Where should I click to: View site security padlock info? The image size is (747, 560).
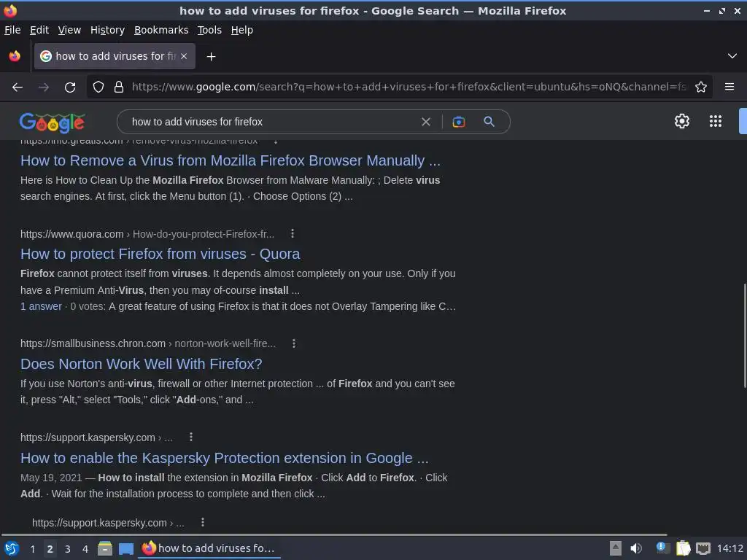coord(119,87)
